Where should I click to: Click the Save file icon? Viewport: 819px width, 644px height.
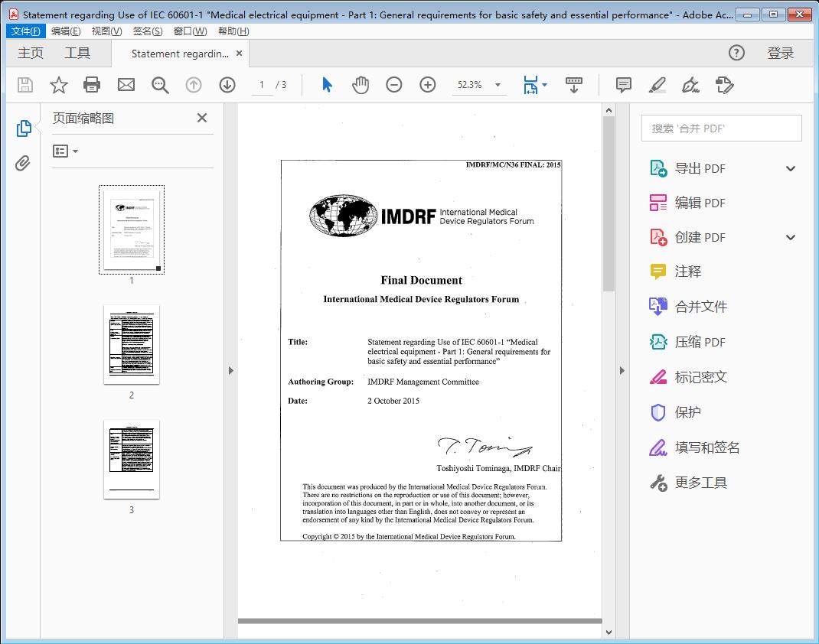(x=25, y=85)
